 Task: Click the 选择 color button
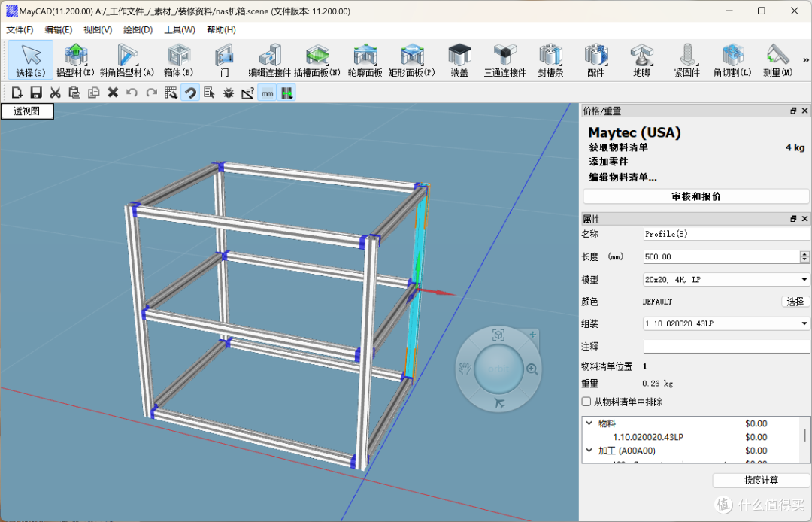tap(795, 302)
